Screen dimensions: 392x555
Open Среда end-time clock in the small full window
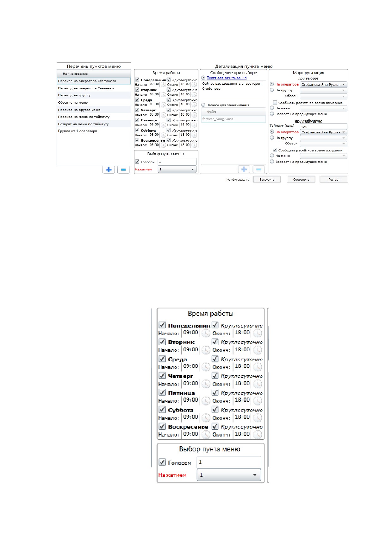[194, 105]
